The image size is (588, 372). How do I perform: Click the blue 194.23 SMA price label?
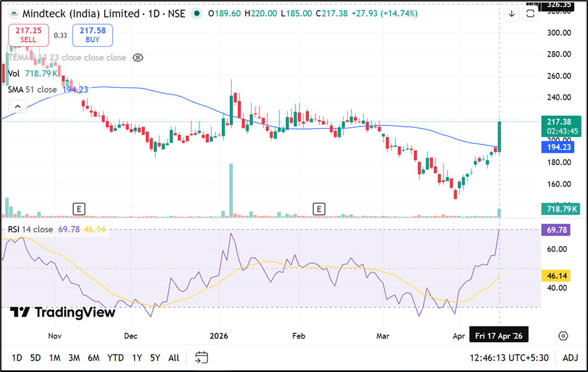pos(560,147)
